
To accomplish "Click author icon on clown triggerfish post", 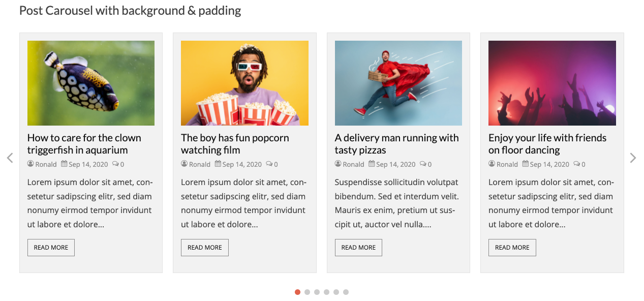I will (30, 164).
